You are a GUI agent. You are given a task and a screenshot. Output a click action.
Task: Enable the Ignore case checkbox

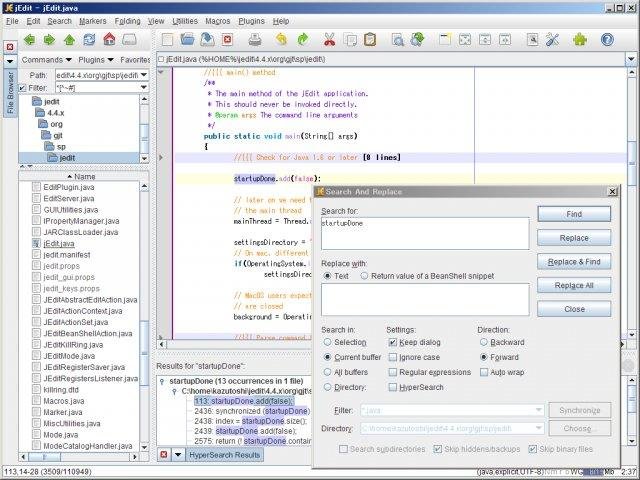tap(392, 358)
